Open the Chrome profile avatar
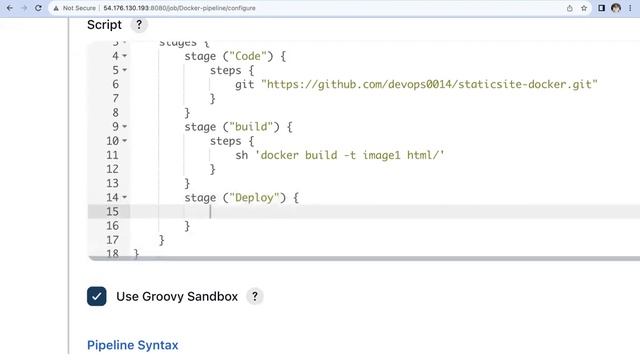 pyautogui.click(x=616, y=8)
